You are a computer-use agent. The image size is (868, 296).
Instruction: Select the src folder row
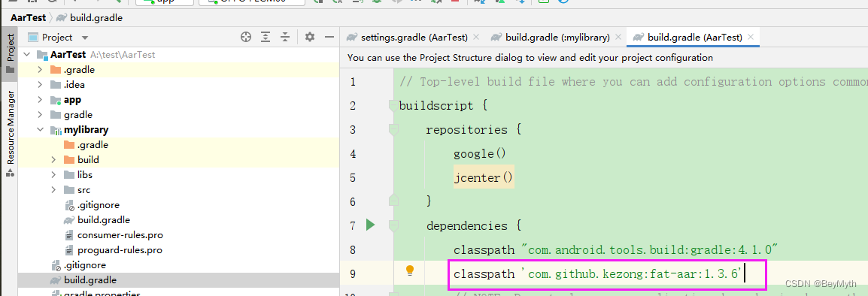pyautogui.click(x=178, y=190)
